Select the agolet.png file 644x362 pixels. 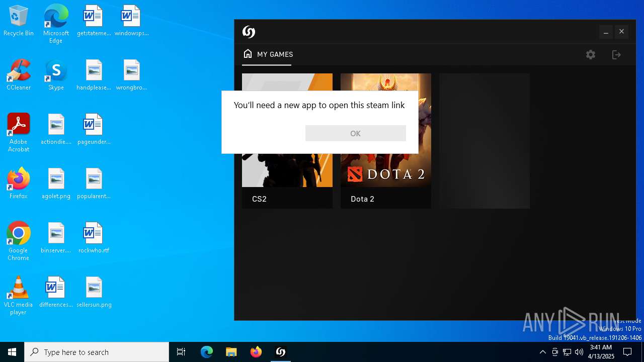click(56, 184)
